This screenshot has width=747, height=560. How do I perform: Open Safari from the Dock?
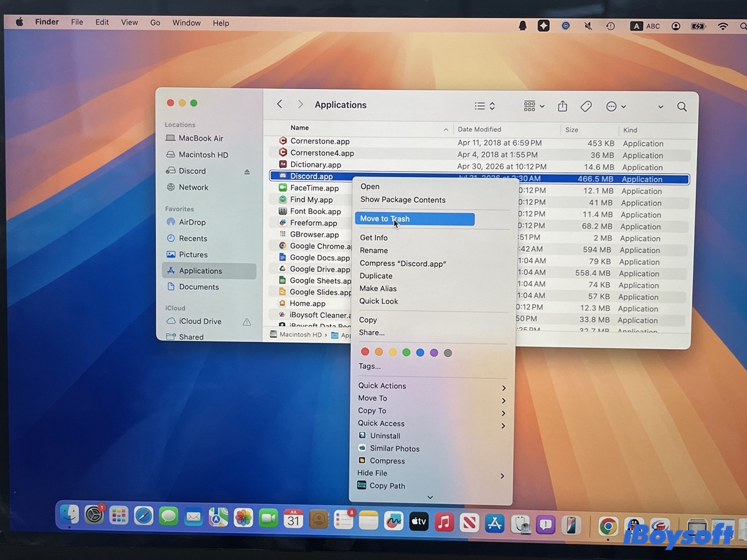pos(144,516)
